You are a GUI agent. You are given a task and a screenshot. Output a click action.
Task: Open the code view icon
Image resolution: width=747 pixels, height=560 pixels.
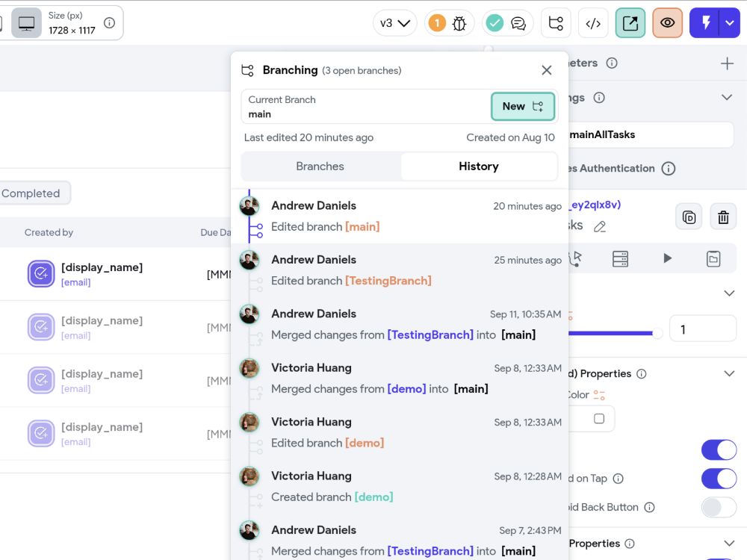(x=593, y=23)
